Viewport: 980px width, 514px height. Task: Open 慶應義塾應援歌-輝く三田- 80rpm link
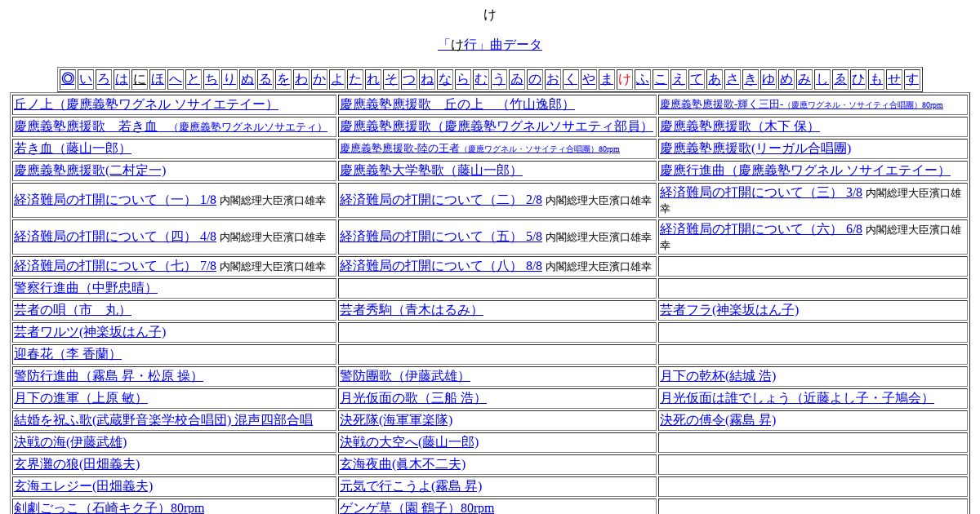coord(801,104)
